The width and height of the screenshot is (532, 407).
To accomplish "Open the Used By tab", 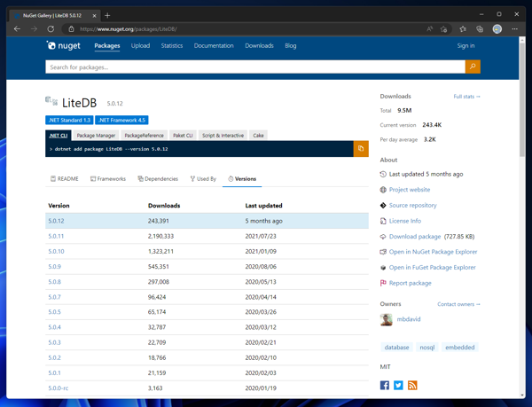I will point(203,179).
